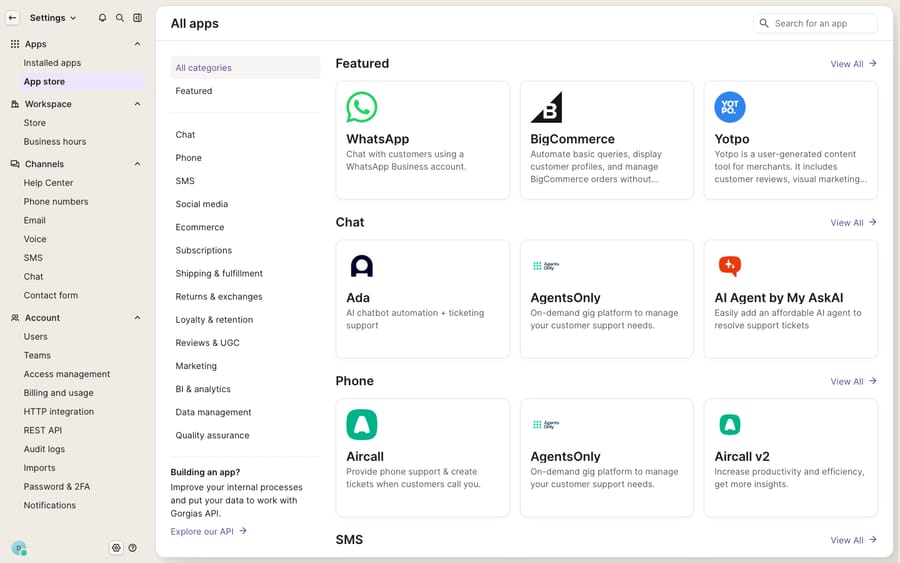
Task: Open the WhatsApp app logo
Action: (362, 107)
